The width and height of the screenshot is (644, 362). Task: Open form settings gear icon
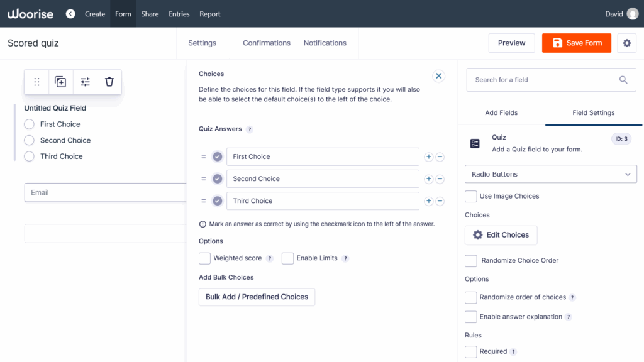click(627, 43)
